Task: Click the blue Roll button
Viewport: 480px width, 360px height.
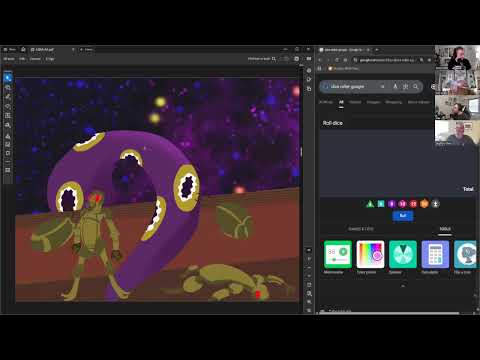Action: click(x=403, y=216)
